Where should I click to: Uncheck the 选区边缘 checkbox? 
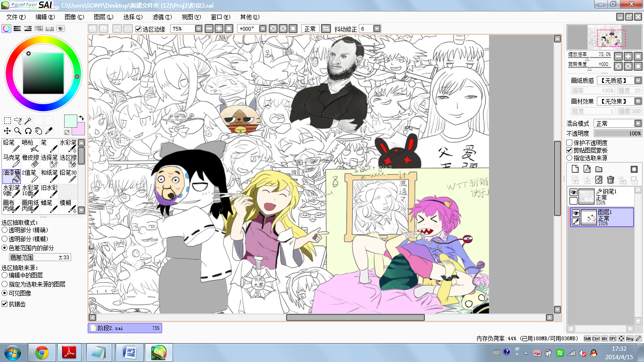click(x=139, y=29)
